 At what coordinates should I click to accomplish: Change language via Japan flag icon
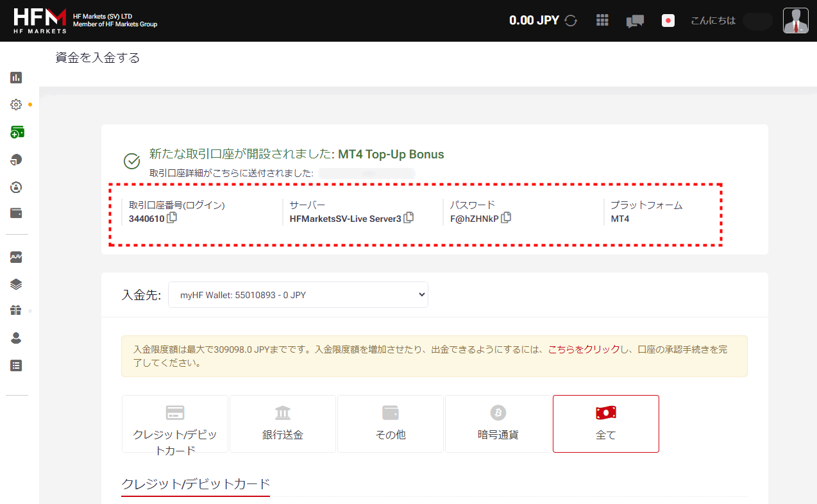pos(668,21)
